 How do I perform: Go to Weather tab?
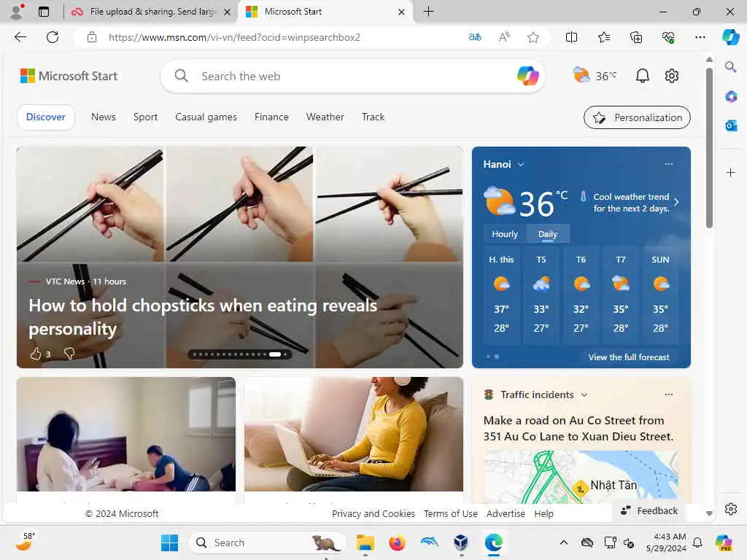pyautogui.click(x=325, y=117)
